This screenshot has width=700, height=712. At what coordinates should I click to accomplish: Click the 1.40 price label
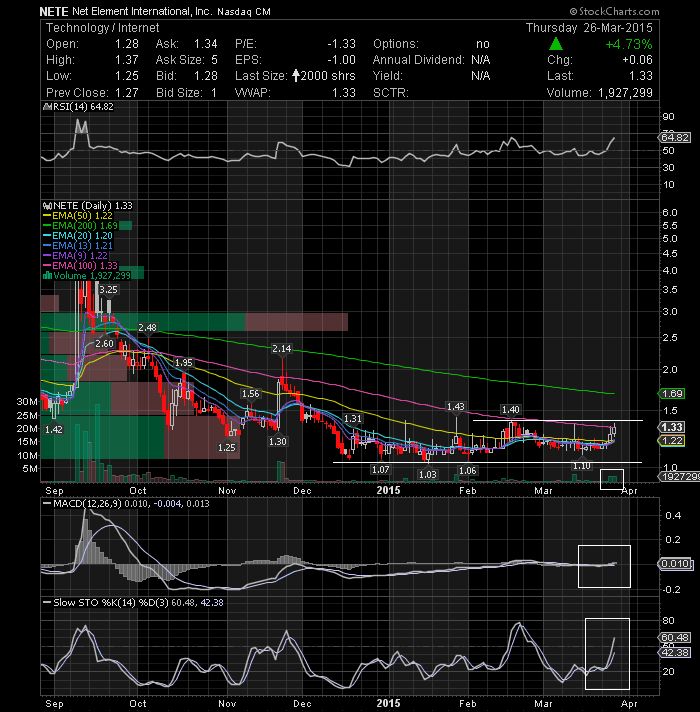pos(510,410)
